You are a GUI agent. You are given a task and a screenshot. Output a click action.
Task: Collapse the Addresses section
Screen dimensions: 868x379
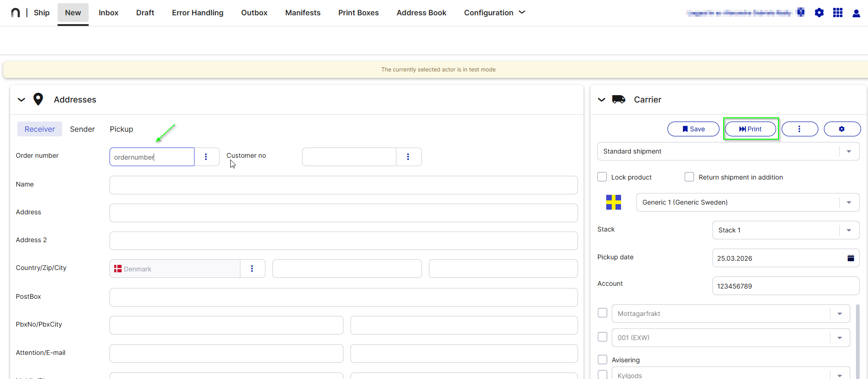(x=21, y=100)
